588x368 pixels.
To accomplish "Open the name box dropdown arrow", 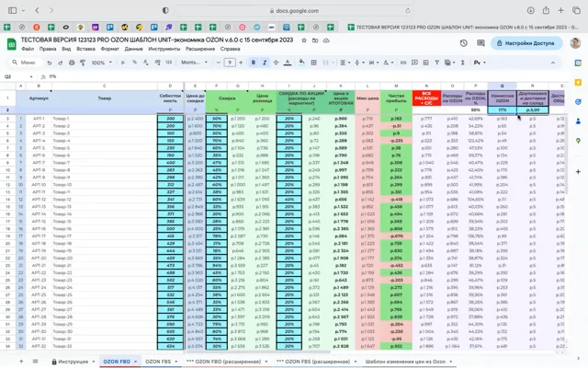I will (x=31, y=76).
